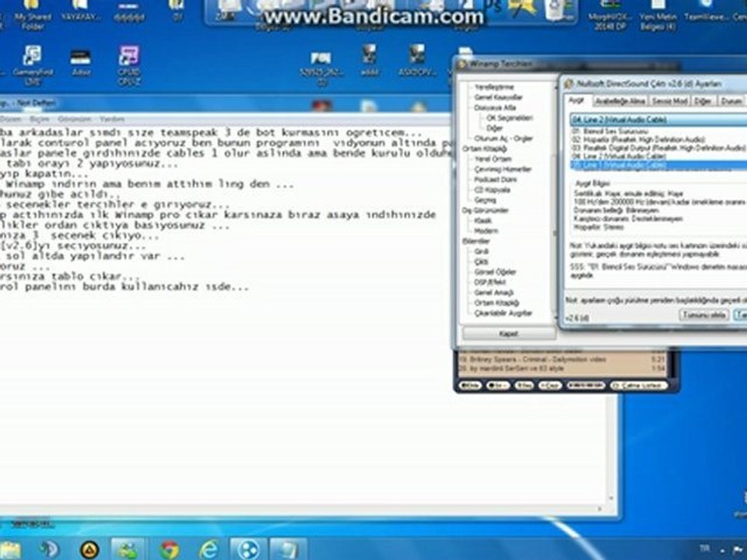
Task: Select Genel Kısayollar in preferences tree
Action: click(498, 97)
